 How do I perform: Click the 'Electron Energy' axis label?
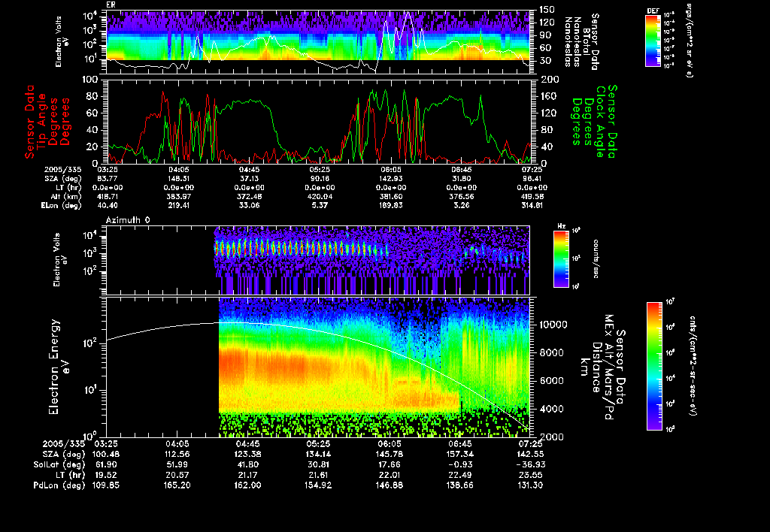[x=54, y=367]
